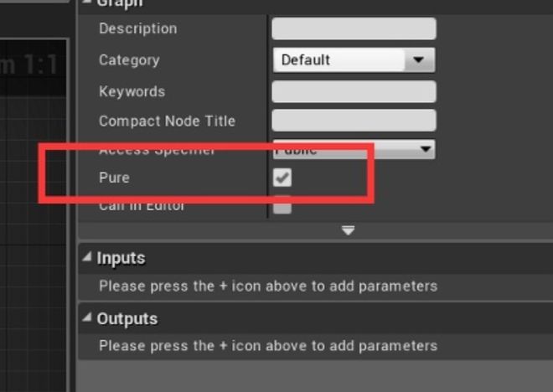Collapse the Inputs section triangle
Viewport: 553px width, 392px height.
pyautogui.click(x=87, y=256)
